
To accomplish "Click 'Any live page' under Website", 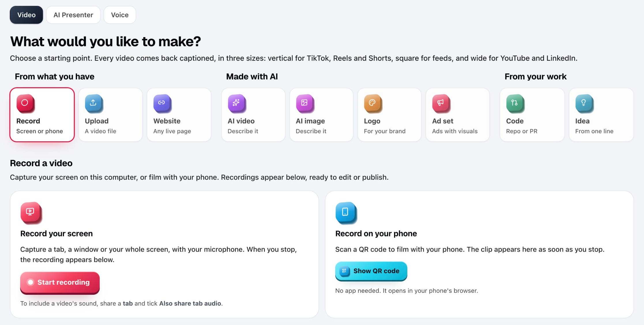I will [x=172, y=131].
